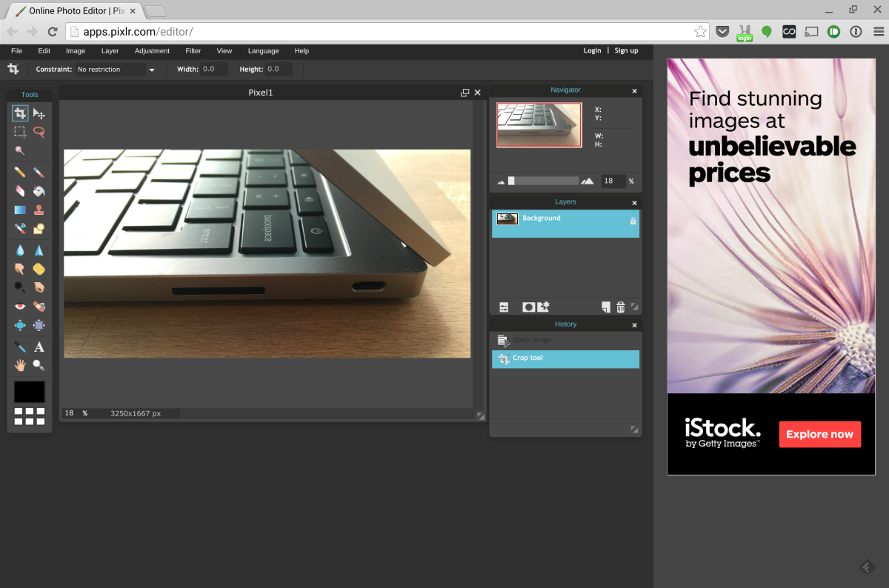
Task: Add a new layer in Layers panel
Action: [605, 307]
